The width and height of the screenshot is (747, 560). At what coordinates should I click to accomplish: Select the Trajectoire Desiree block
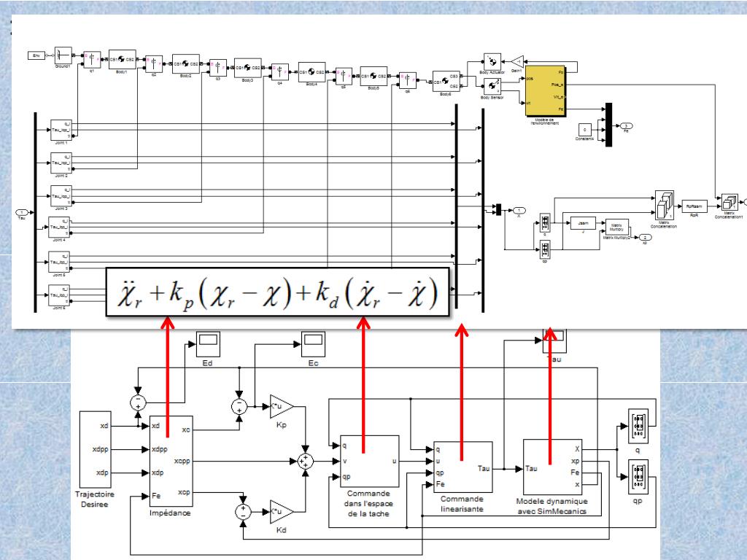tap(96, 451)
